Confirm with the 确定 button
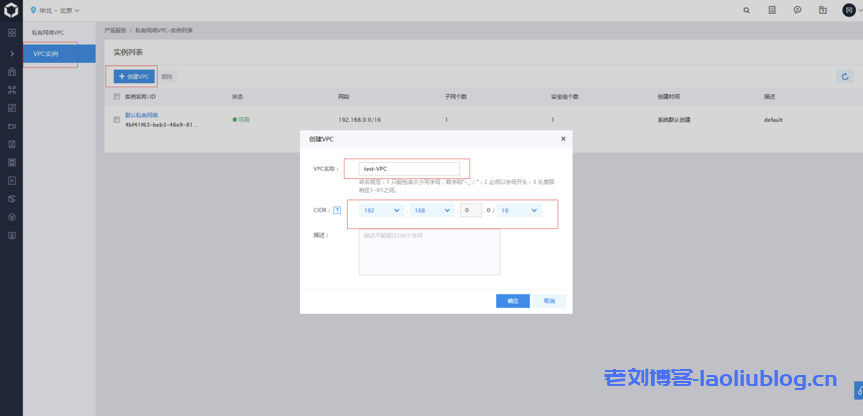863x416 pixels. point(512,301)
